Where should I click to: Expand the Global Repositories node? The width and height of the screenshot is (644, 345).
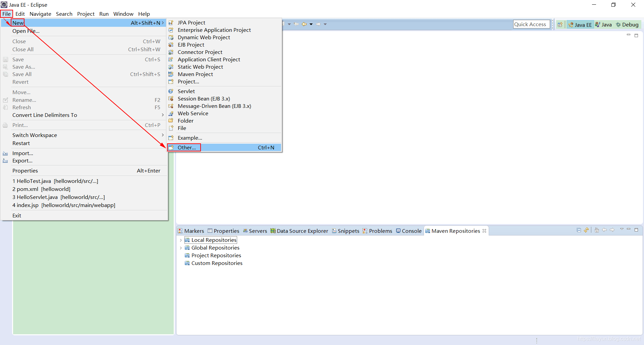click(x=181, y=248)
